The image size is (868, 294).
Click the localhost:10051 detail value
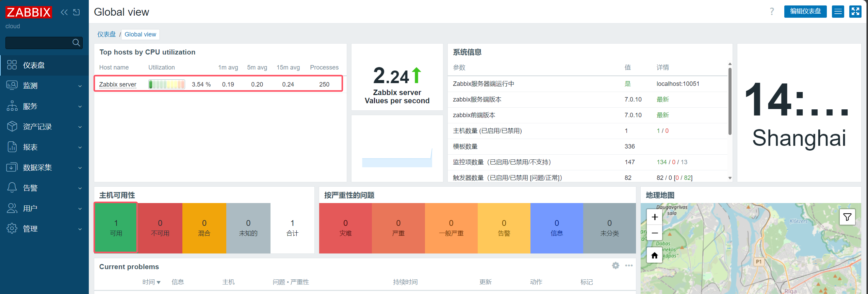tap(678, 84)
